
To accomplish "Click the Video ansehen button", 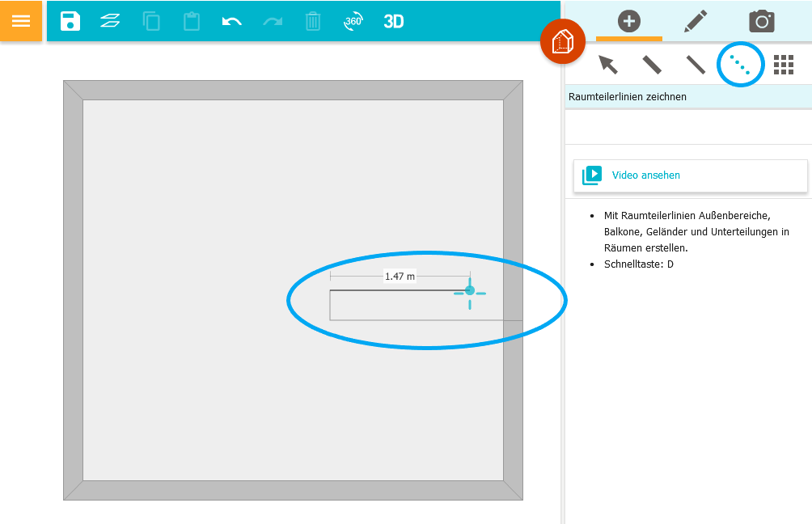I will 690,175.
